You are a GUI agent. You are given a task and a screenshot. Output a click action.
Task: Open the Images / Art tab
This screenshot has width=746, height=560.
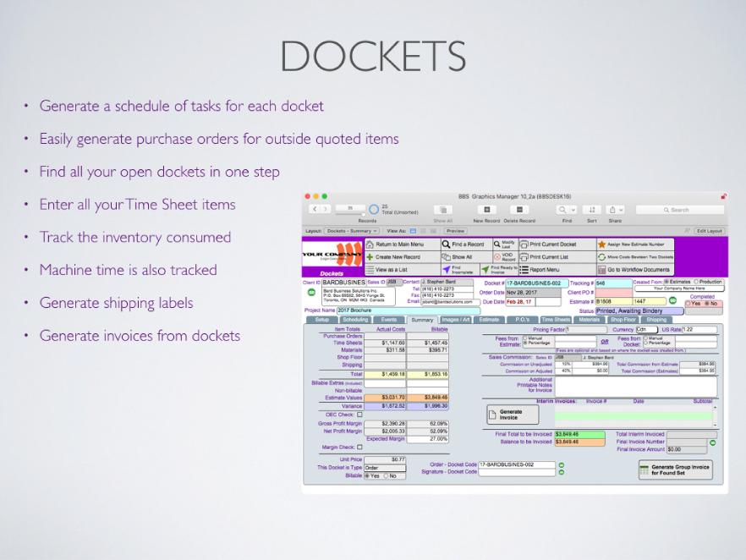click(456, 320)
